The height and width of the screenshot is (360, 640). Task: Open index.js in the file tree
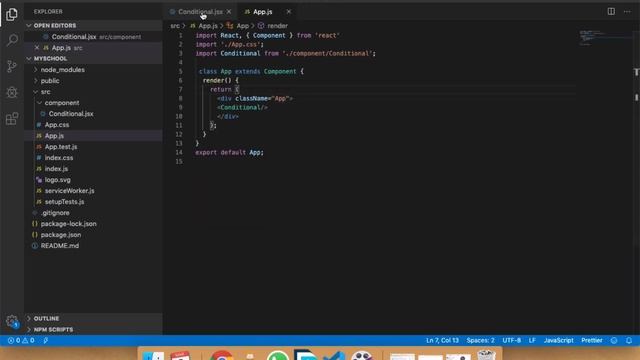coord(56,169)
